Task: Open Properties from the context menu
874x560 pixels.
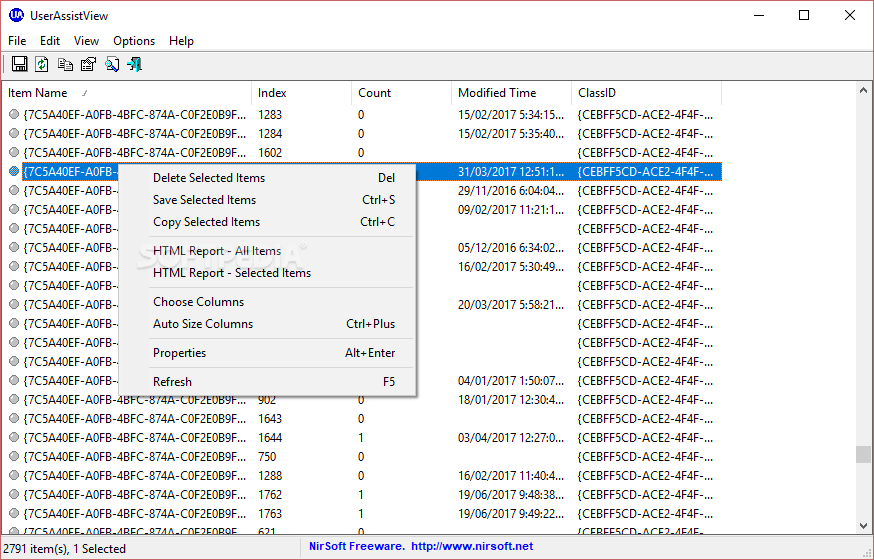Action: [268, 353]
